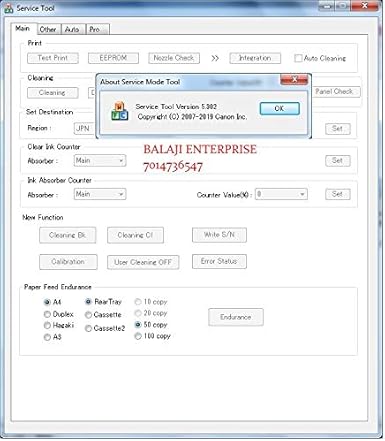Image resolution: width=385 pixels, height=441 pixels.
Task: Click Set in the Ink Absorber Counter row
Action: [x=337, y=194]
